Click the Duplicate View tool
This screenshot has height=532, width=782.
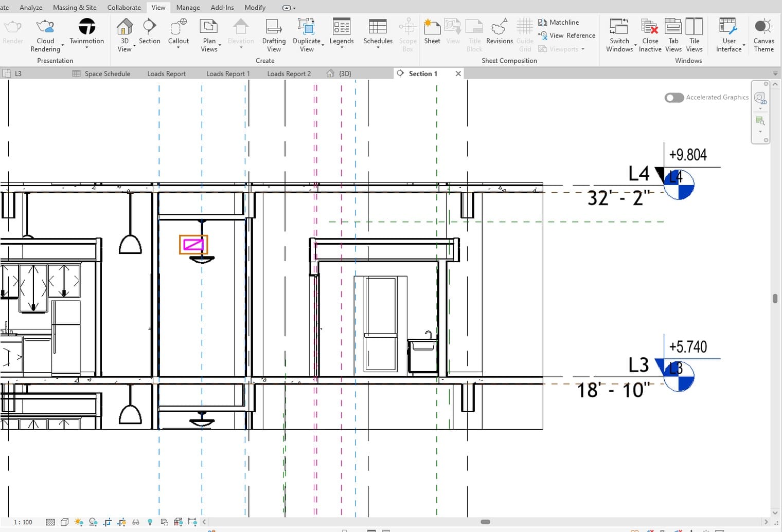[x=307, y=34]
